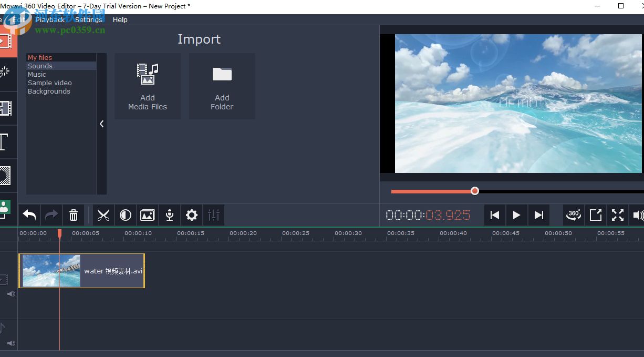Toggle fullscreen preview mode
Screen dimensions: 644x357
tap(617, 215)
